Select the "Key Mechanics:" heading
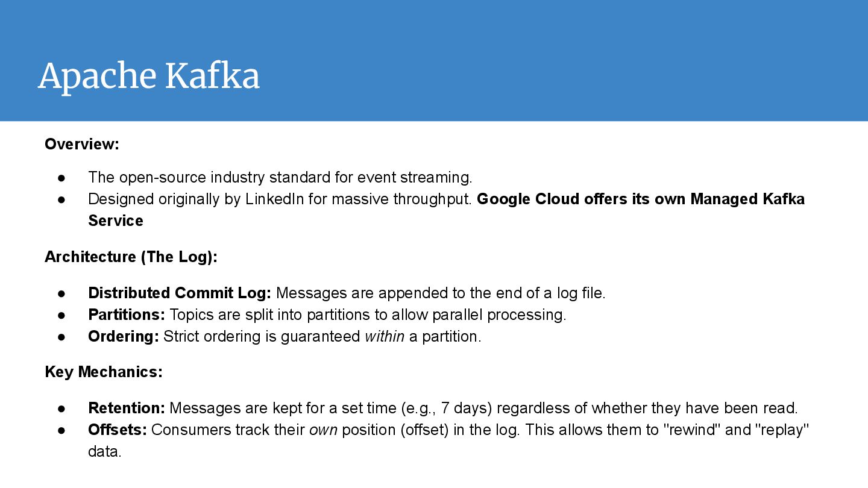Viewport: 868px width, 488px height. point(104,372)
